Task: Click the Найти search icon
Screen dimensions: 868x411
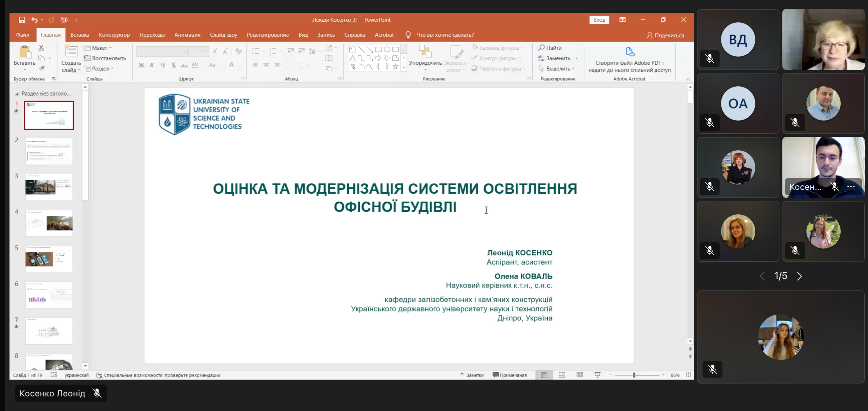Action: [x=542, y=48]
